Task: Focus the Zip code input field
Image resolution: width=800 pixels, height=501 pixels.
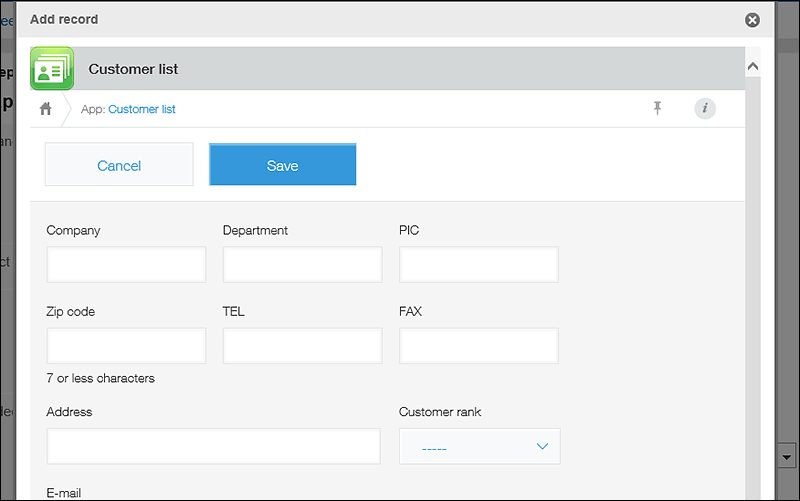Action: click(126, 345)
